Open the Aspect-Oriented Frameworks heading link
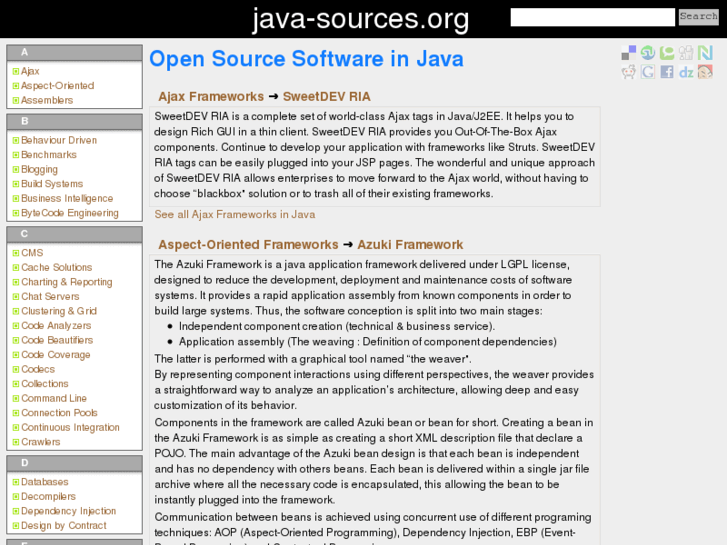 point(249,244)
